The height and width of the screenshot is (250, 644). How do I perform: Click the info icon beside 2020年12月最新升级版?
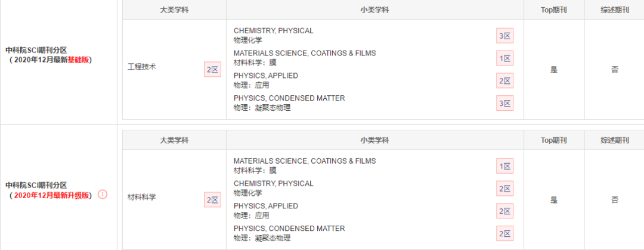103,195
